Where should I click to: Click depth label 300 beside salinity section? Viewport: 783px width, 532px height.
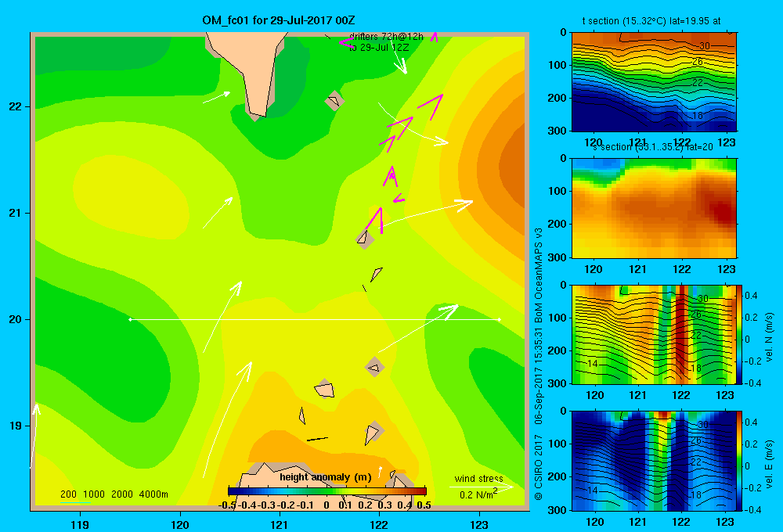coord(558,257)
